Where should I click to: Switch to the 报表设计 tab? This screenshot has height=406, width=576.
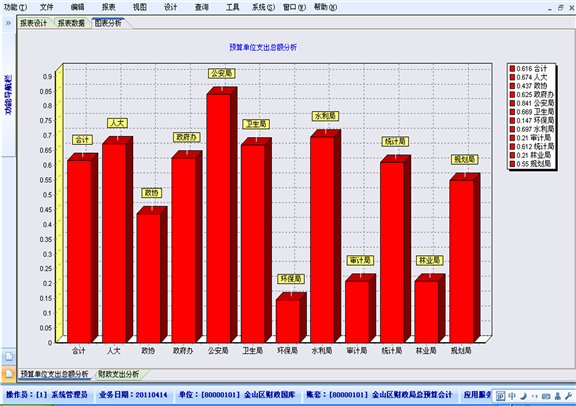[33, 23]
